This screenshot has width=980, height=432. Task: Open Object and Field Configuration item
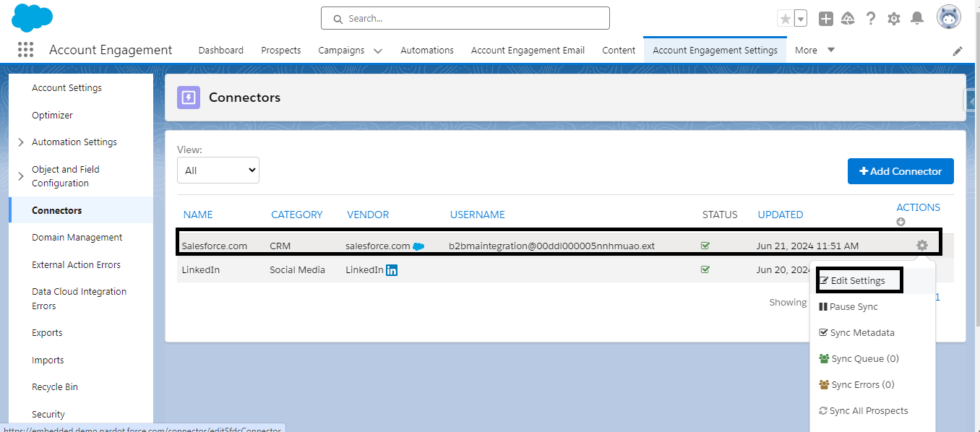(66, 176)
